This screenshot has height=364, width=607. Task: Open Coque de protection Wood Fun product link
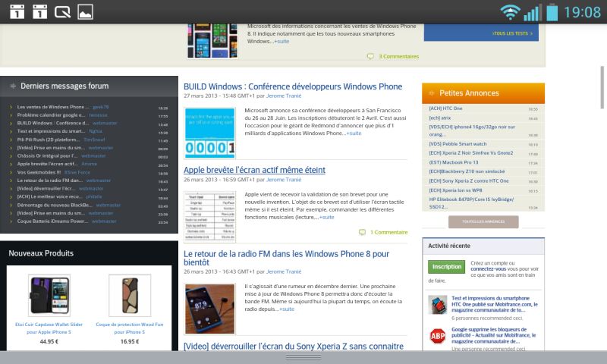pos(130,328)
